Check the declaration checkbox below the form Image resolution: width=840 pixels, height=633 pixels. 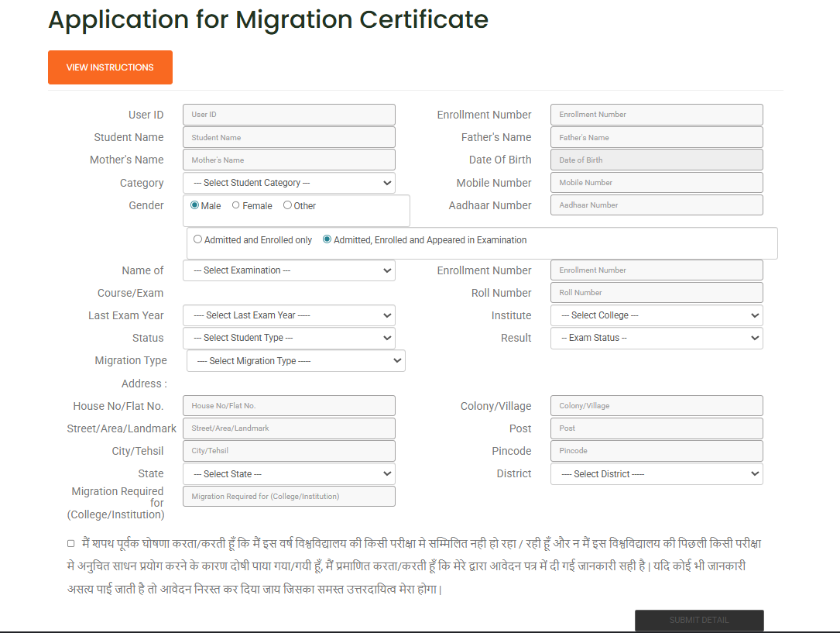coord(70,543)
